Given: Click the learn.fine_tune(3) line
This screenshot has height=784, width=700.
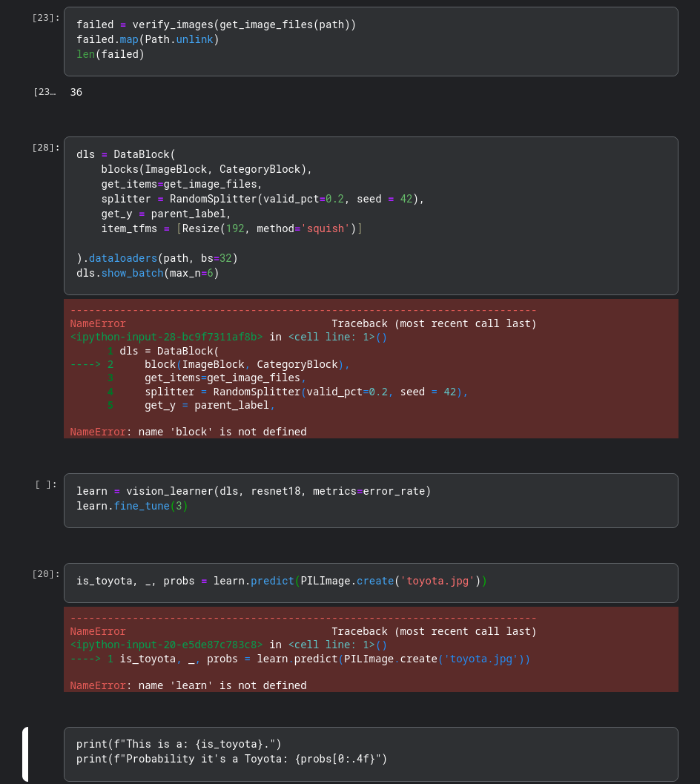Looking at the screenshot, I should pyautogui.click(x=132, y=506).
